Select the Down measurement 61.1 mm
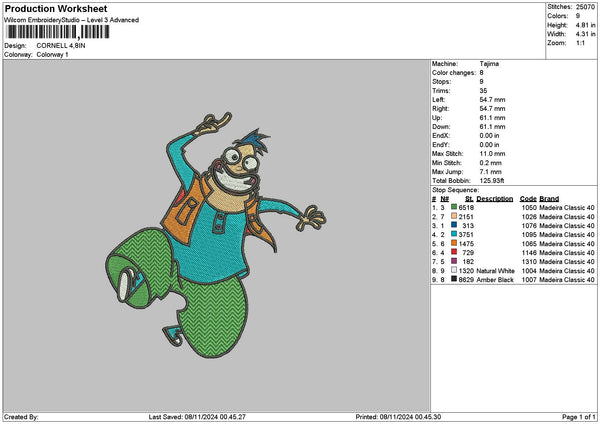Screen dimensions: 600x424 point(492,127)
